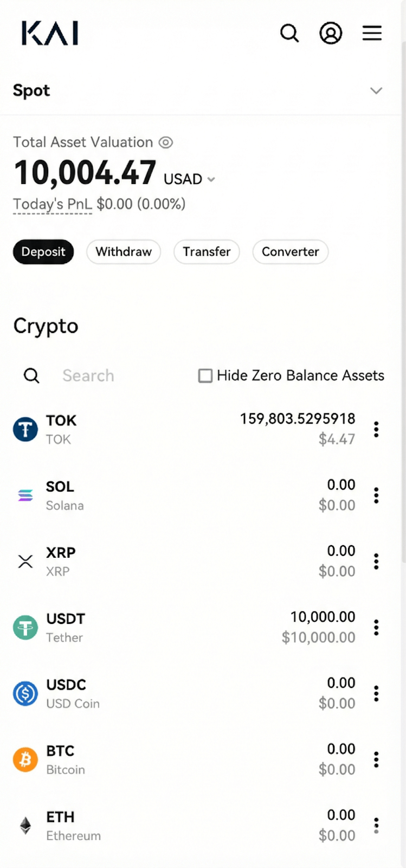Open the USAD currency dropdown
Viewport: 406px width, 868px height.
click(x=189, y=179)
